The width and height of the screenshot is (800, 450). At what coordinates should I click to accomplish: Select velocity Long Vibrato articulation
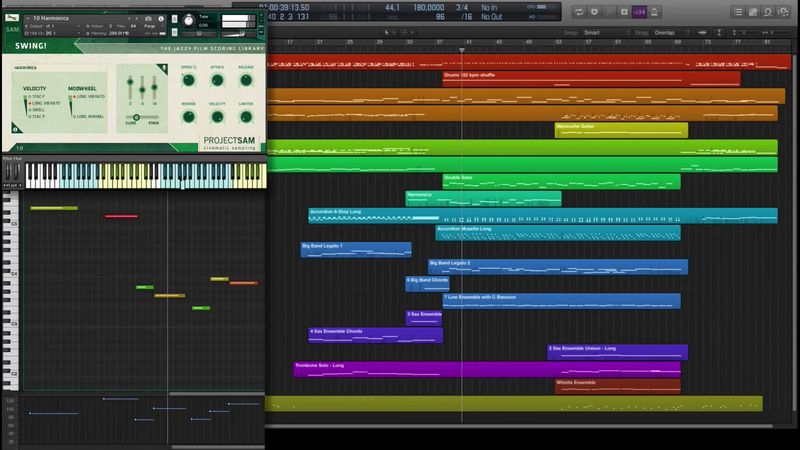44,103
